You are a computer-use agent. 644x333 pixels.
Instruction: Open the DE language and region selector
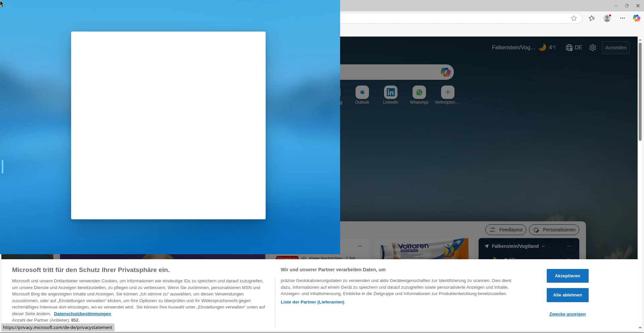(574, 48)
